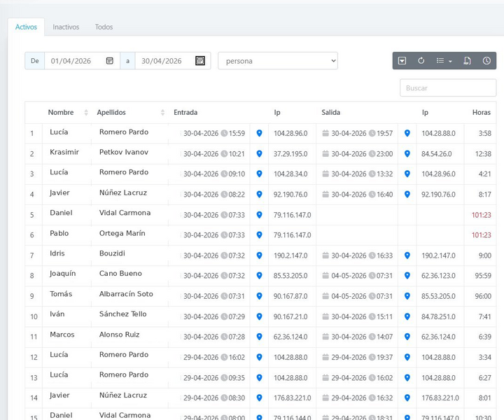Focus the Buscar search field
Image resolution: width=504 pixels, height=420 pixels.
(x=448, y=87)
